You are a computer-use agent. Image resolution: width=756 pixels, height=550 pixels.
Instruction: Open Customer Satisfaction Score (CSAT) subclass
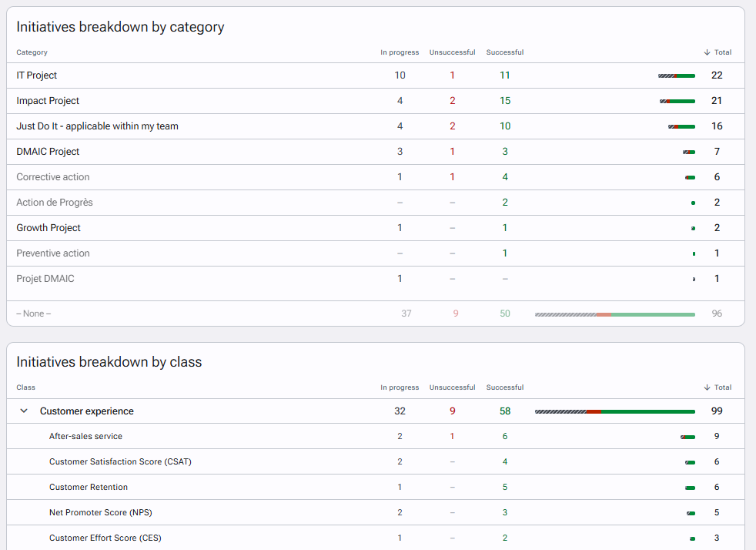pos(121,461)
